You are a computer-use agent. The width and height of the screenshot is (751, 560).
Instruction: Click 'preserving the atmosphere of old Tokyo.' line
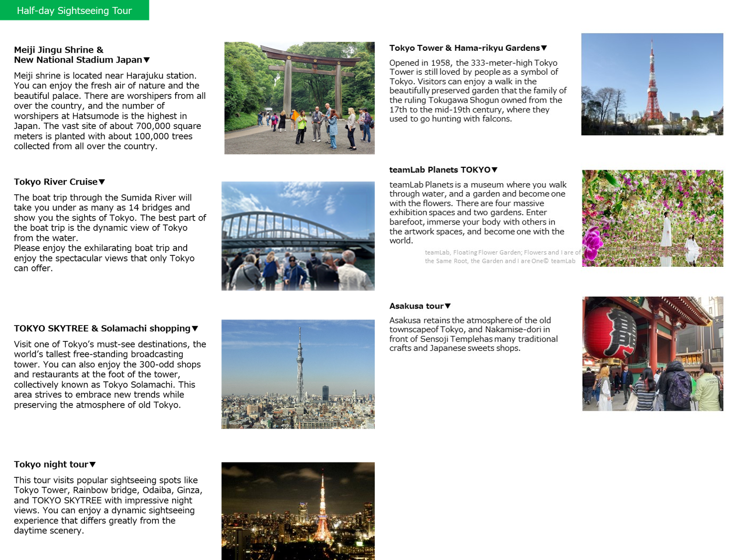98,405
